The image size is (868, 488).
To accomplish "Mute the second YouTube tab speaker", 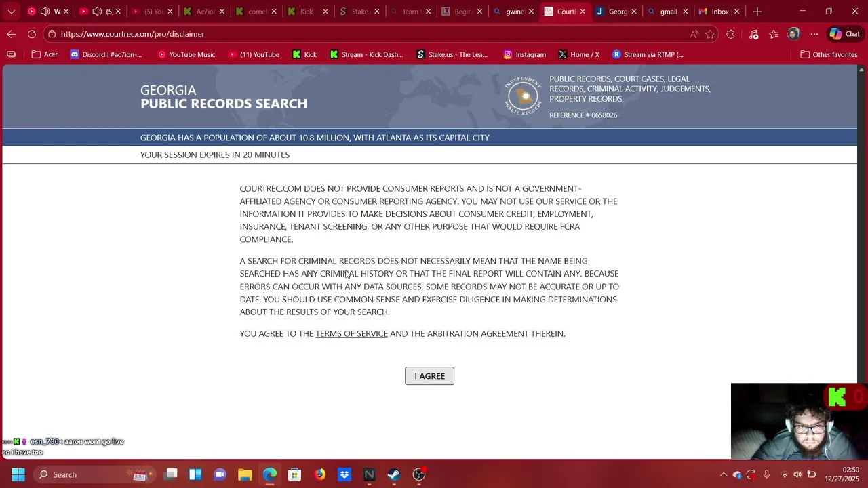I will pos(97,12).
